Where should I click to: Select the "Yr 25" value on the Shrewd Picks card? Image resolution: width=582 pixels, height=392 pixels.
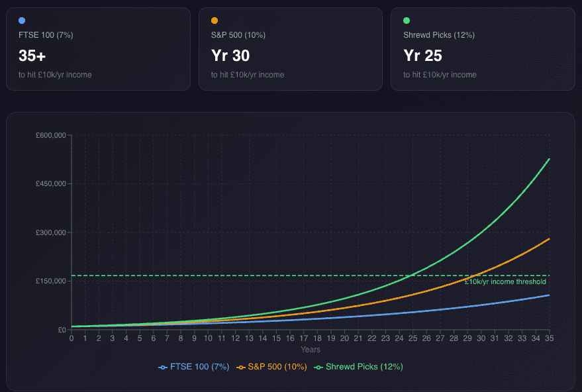tap(422, 56)
